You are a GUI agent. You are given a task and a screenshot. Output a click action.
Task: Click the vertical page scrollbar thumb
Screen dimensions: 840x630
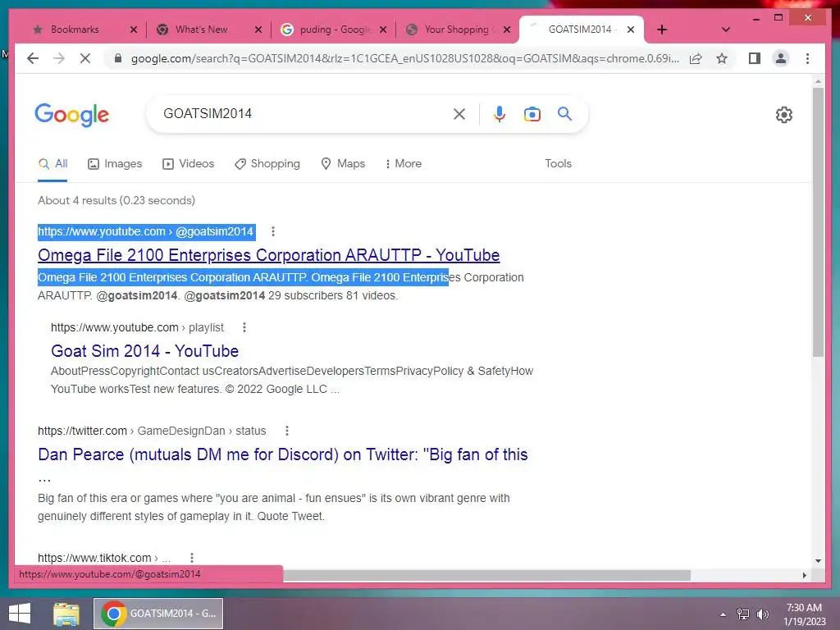[x=818, y=221]
